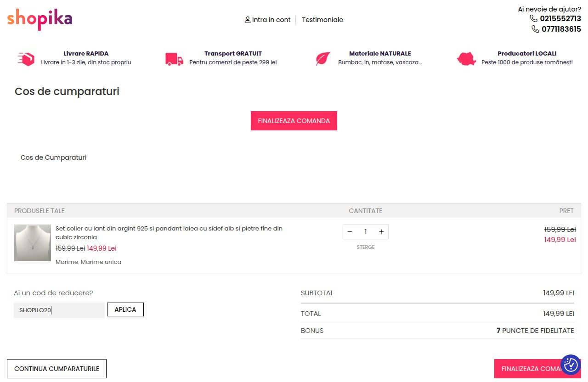Click the discount code input field
The width and height of the screenshot is (588, 382).
(x=60, y=310)
